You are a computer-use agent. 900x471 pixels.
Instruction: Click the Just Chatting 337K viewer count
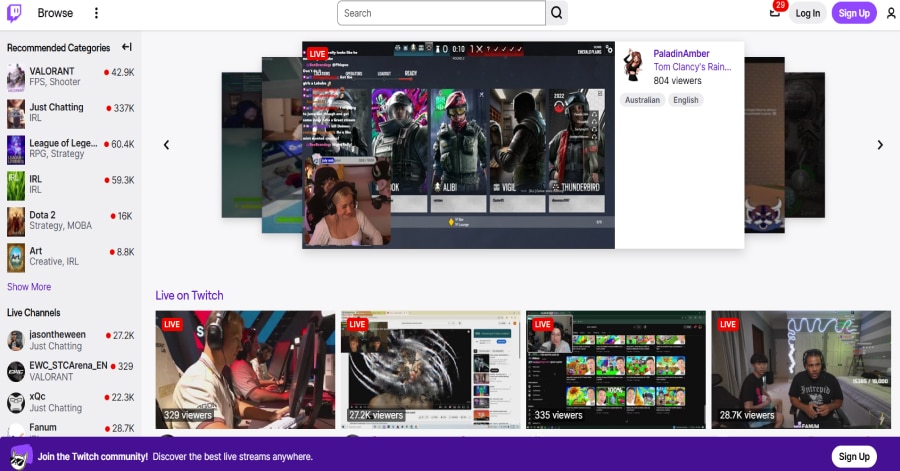(x=120, y=108)
